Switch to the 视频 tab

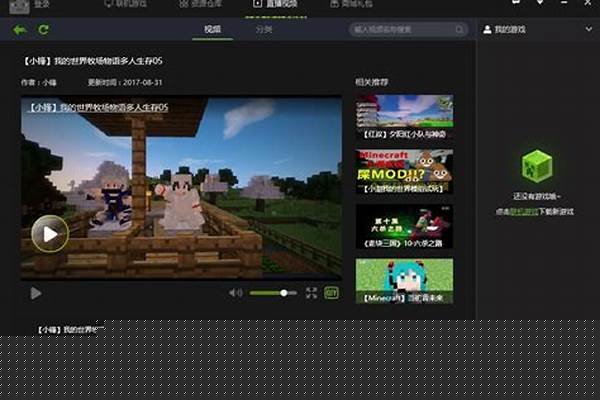pos(212,29)
